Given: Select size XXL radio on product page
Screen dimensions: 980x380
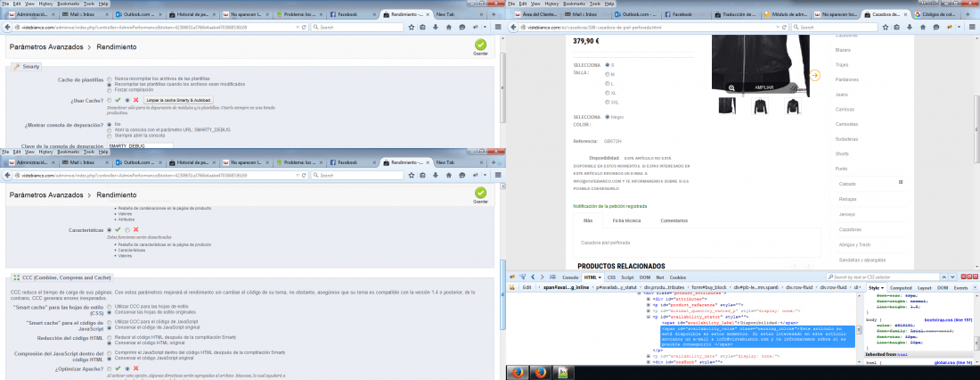Looking at the screenshot, I should point(608,102).
